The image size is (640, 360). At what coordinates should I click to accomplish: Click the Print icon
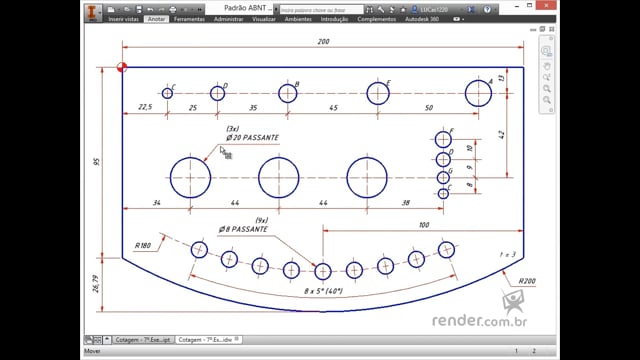pyautogui.click(x=173, y=9)
